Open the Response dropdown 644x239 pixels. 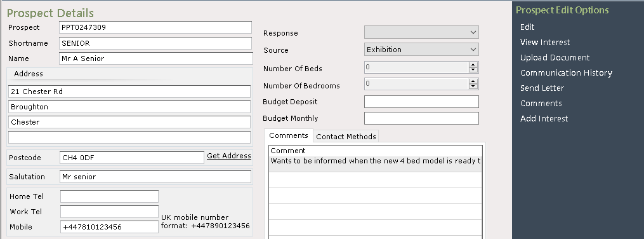[421, 32]
